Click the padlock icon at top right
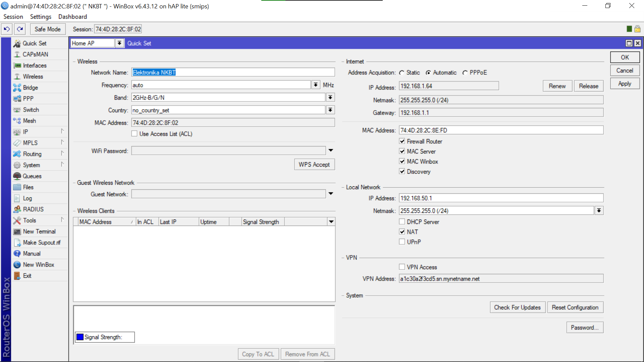This screenshot has height=362, width=644. (x=637, y=29)
